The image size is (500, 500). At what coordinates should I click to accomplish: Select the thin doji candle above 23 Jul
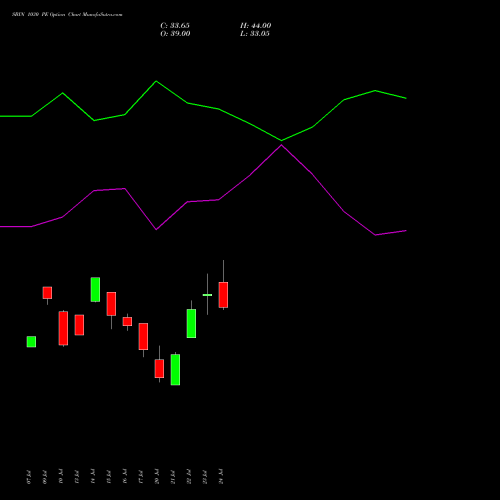(x=207, y=295)
